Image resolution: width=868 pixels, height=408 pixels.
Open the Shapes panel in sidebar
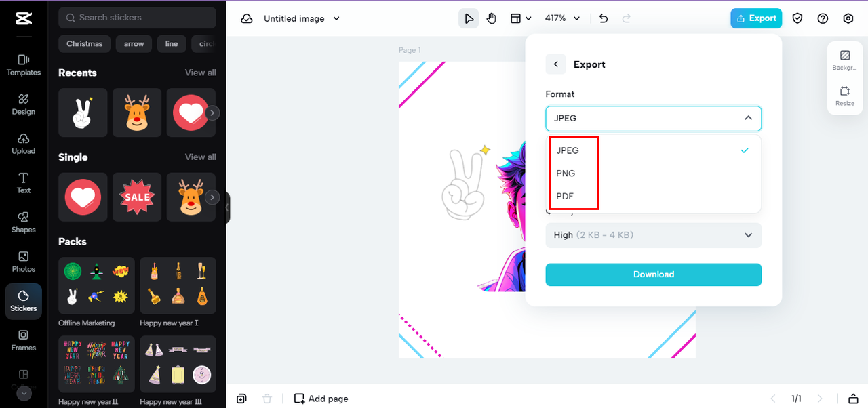pyautogui.click(x=23, y=222)
